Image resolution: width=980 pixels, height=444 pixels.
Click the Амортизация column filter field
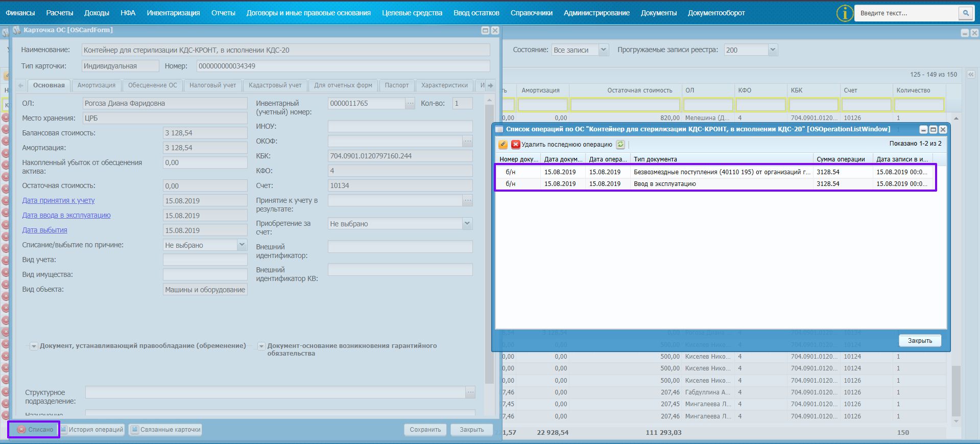tap(542, 105)
